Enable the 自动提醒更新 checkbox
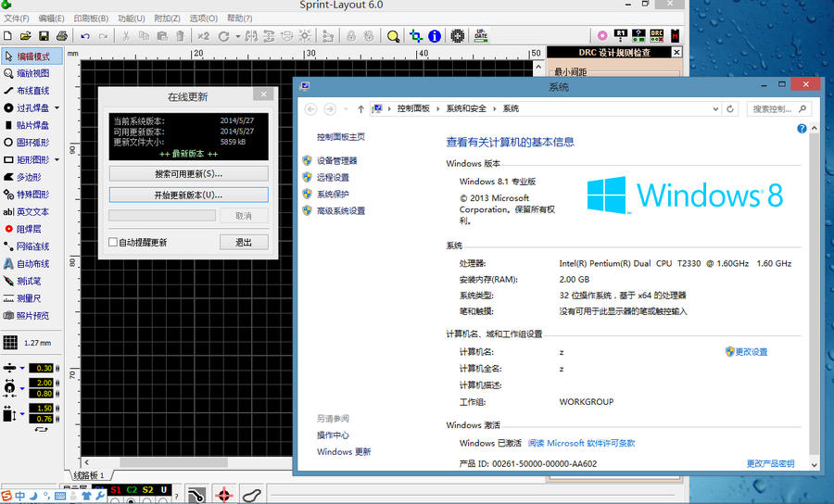This screenshot has width=834, height=504. coord(113,243)
